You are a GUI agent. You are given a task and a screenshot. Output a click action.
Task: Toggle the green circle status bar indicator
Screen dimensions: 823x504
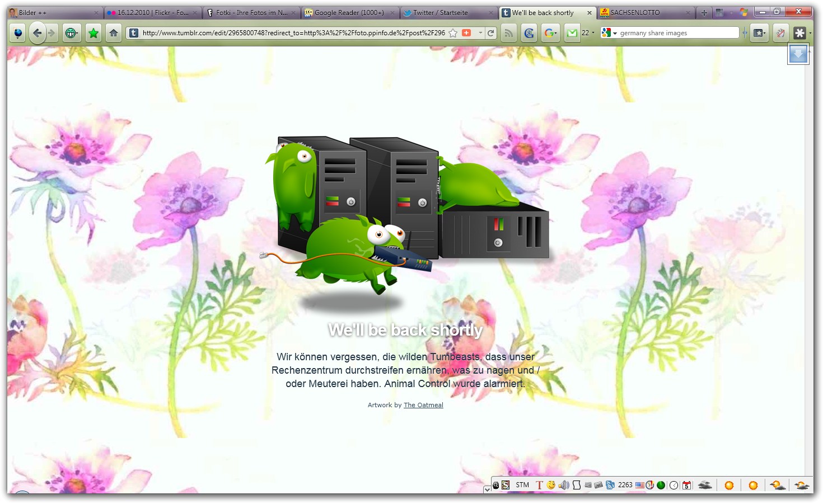coord(661,485)
